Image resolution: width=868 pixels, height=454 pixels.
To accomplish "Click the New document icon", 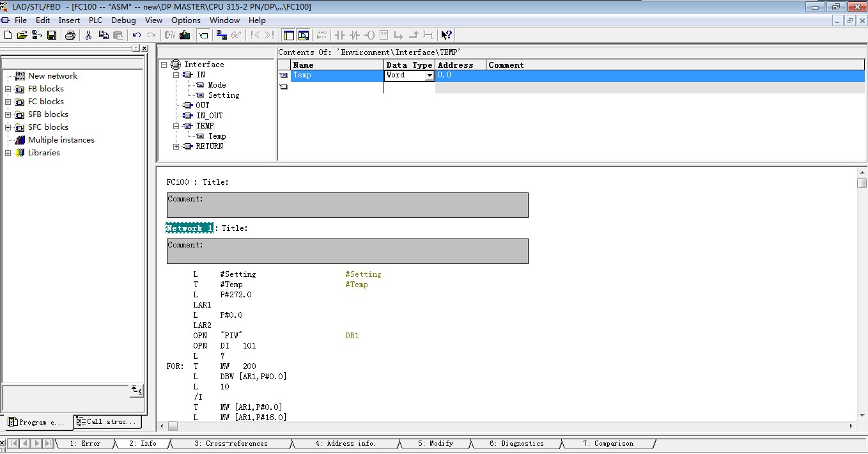I will tap(8, 35).
